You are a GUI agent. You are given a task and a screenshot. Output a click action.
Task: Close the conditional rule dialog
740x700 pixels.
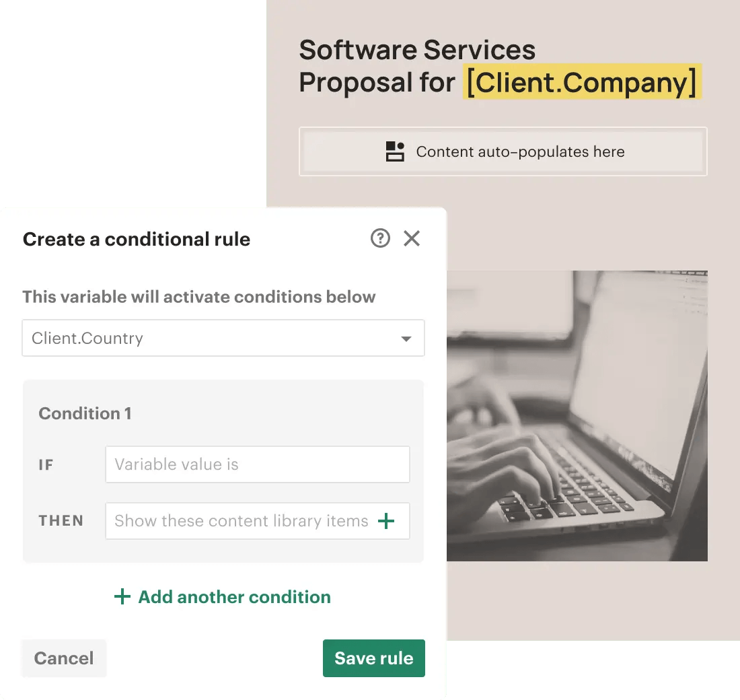coord(412,238)
